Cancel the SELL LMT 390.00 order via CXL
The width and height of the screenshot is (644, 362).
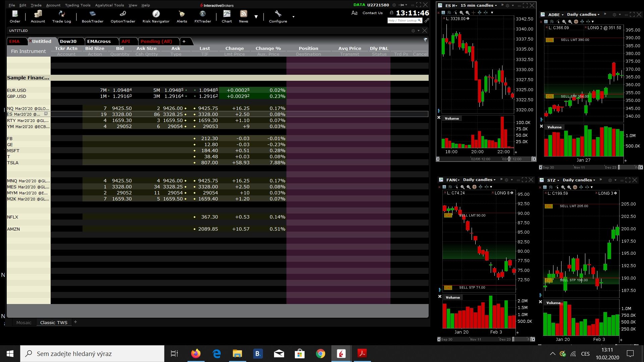pos(549,40)
